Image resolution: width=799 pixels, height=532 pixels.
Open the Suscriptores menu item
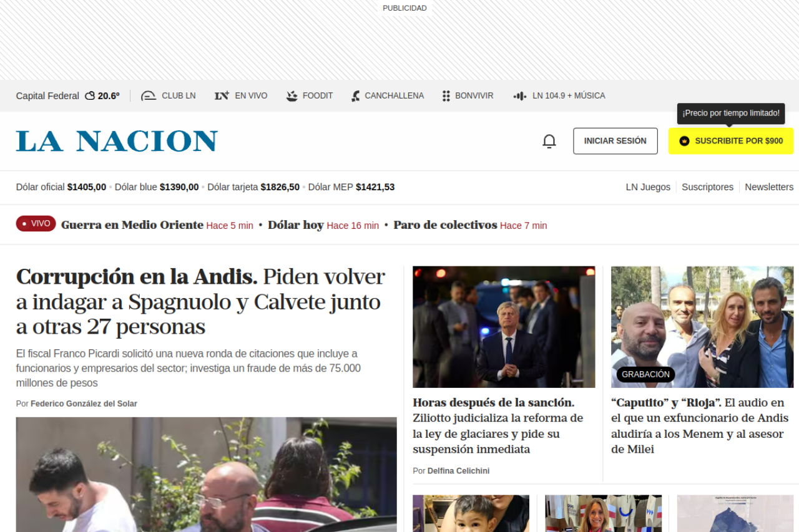tap(707, 187)
